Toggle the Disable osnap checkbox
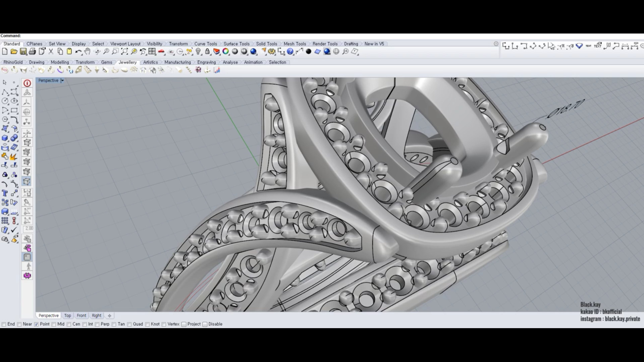 [205, 324]
